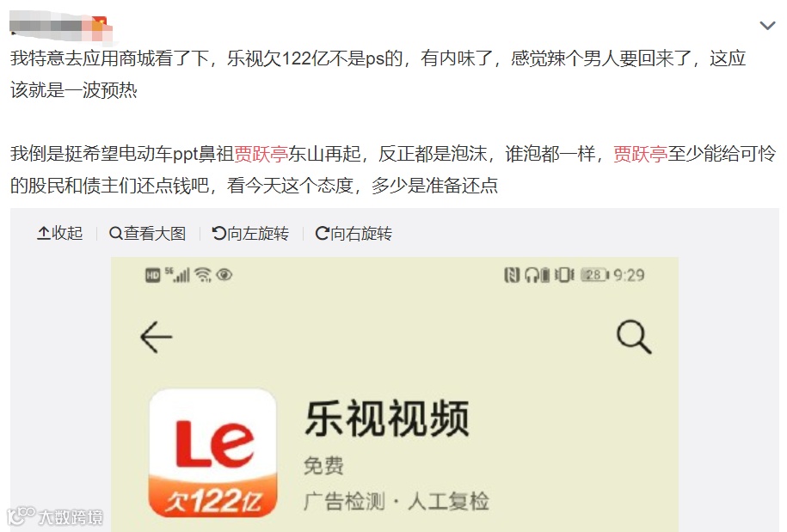Click the 广告检测 · 人工复检 label
Image resolution: width=787 pixels, height=532 pixels.
[397, 501]
